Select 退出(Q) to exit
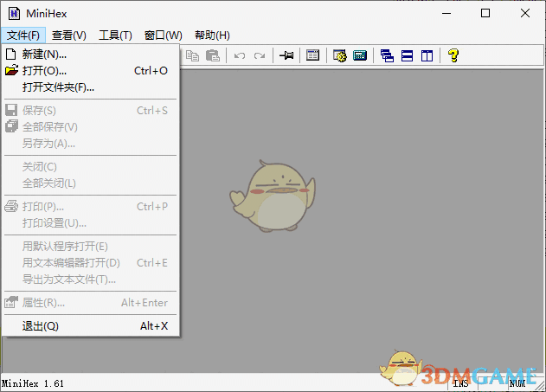This screenshot has height=392, width=546. coord(91,326)
